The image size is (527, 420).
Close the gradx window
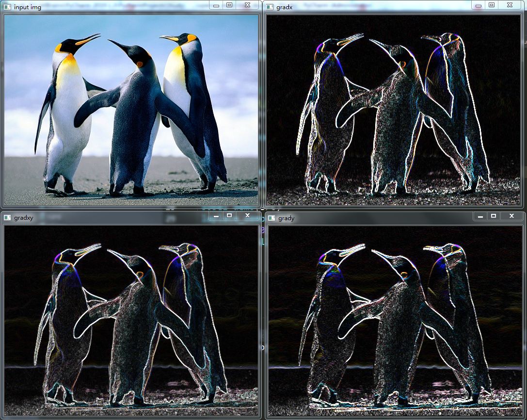coord(510,5)
